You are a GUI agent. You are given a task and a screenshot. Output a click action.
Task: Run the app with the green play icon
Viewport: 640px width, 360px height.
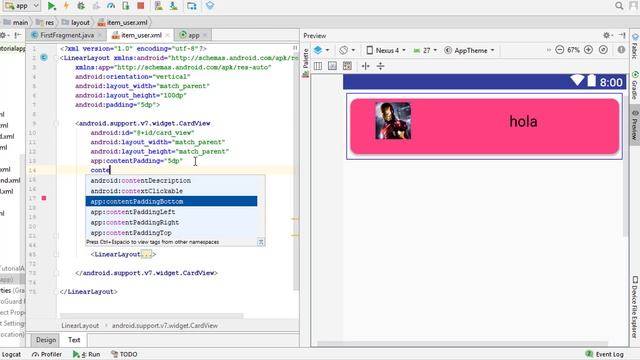pos(51,6)
